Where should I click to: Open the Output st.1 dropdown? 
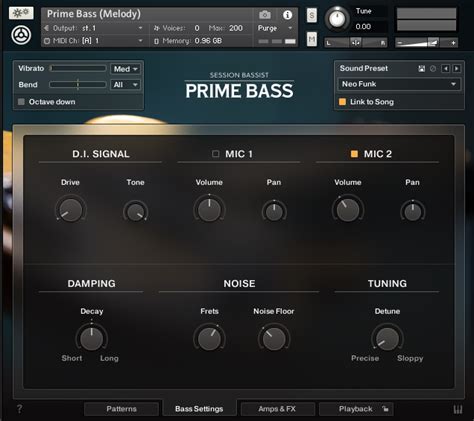(x=94, y=28)
